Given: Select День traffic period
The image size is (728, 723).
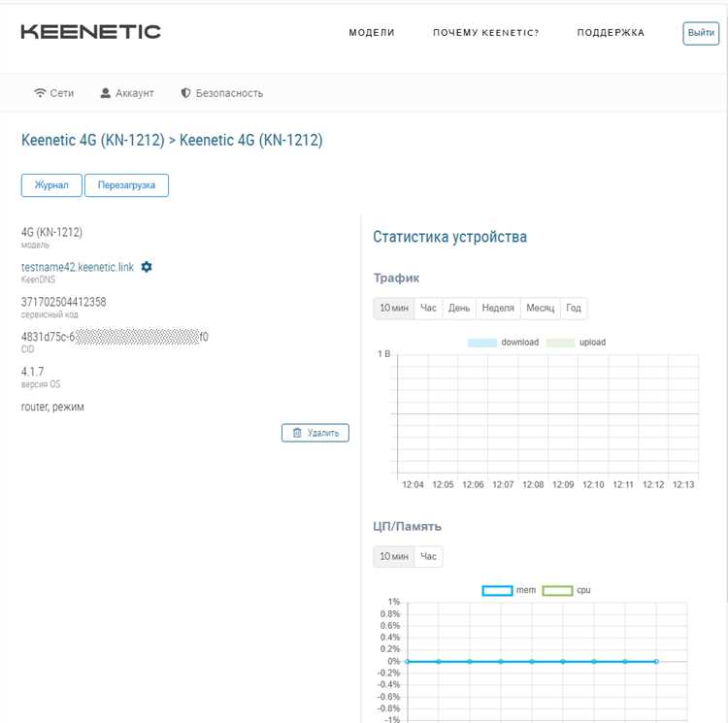Looking at the screenshot, I should tap(459, 308).
